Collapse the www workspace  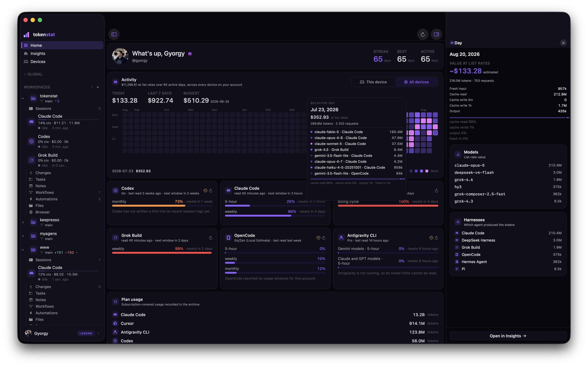point(23,250)
